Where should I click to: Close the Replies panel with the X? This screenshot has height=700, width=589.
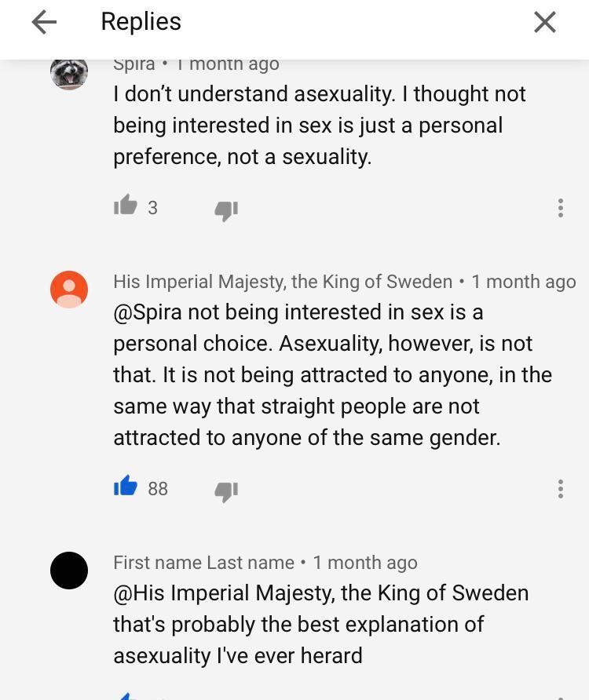coord(545,22)
